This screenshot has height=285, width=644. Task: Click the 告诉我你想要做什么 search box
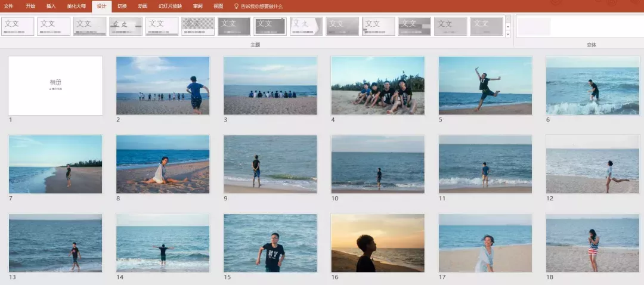pos(262,6)
